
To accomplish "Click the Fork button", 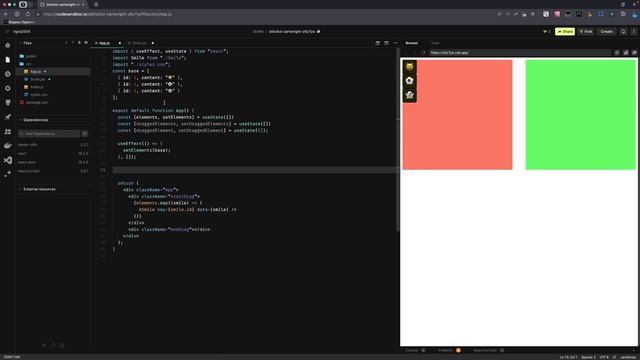I will click(x=586, y=31).
